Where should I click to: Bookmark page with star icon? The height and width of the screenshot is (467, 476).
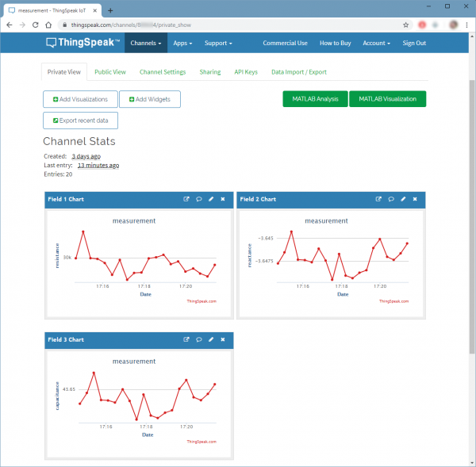(405, 25)
